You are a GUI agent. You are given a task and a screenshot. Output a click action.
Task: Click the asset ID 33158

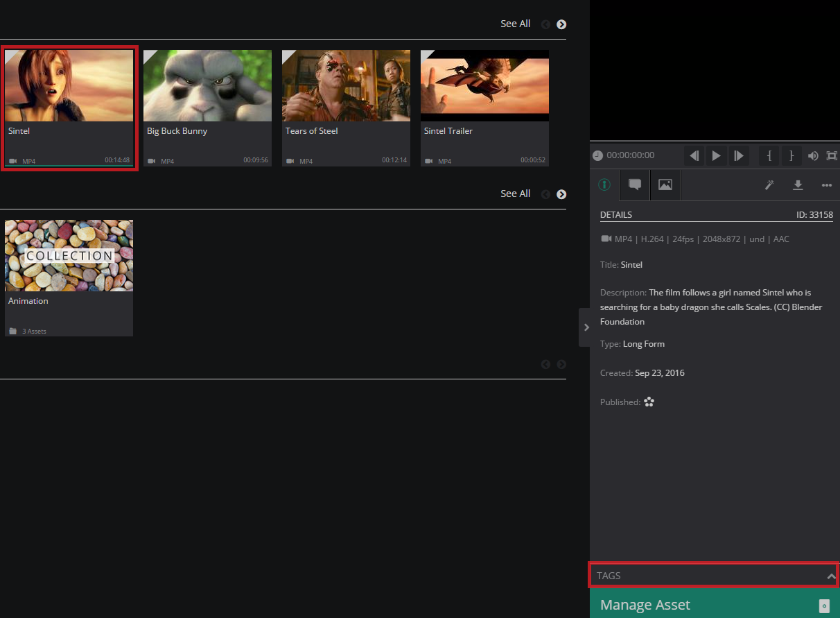pyautogui.click(x=814, y=215)
